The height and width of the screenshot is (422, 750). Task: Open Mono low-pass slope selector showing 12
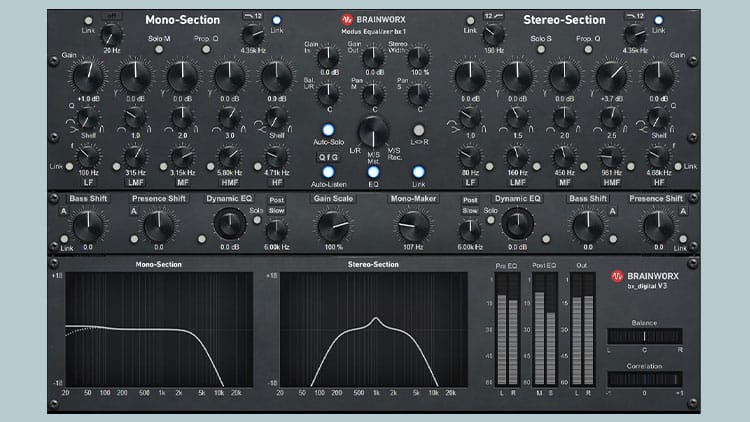pyautogui.click(x=253, y=16)
